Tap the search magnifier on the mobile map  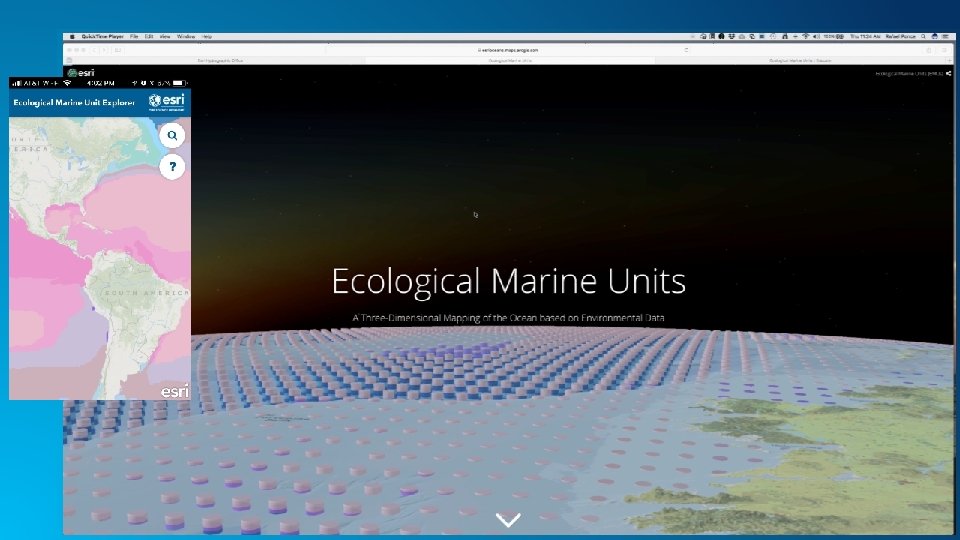(172, 136)
